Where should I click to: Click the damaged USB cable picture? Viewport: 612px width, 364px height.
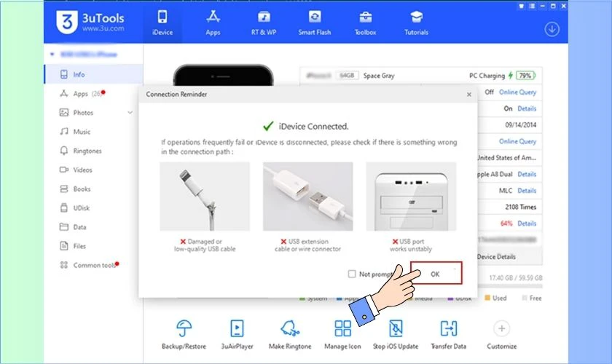(205, 197)
